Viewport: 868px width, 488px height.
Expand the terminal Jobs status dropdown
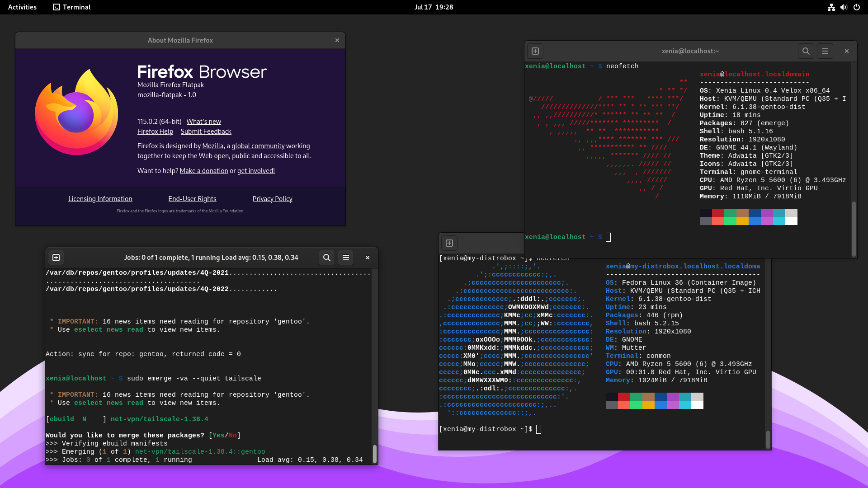211,258
